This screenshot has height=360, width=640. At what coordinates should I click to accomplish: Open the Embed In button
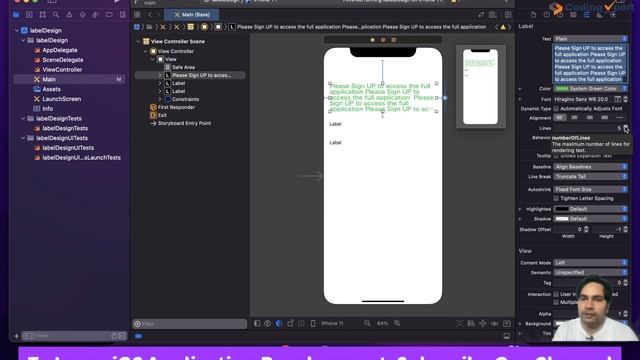[507, 323]
